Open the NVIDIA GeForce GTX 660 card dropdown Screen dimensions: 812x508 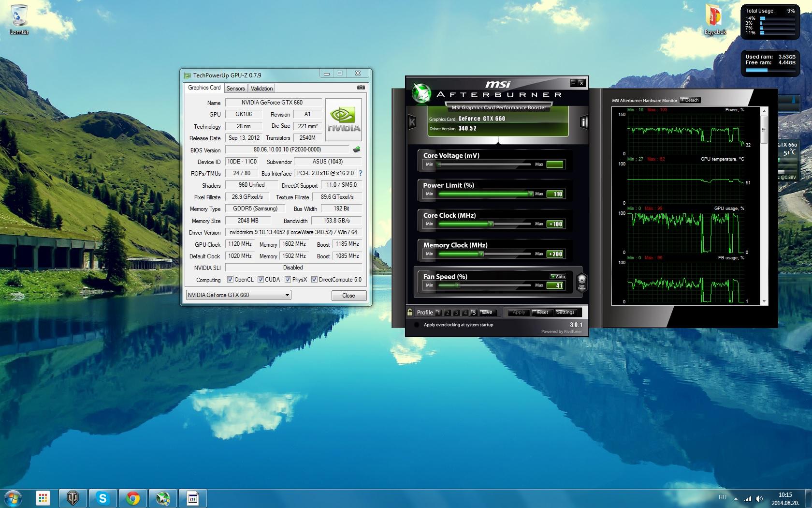[x=238, y=295]
